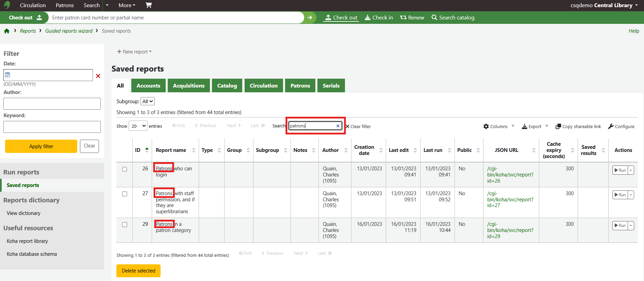
Task: Click the Configure wrench icon
Action: (611, 126)
